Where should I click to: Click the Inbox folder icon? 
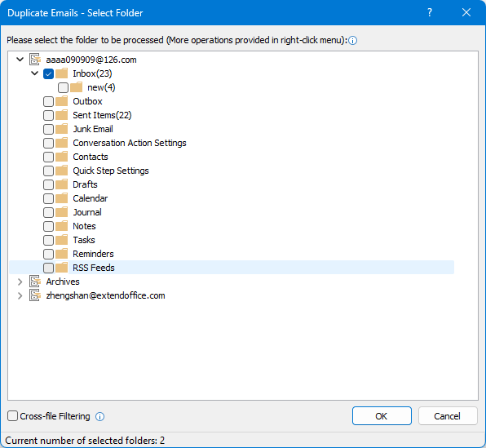coord(62,73)
